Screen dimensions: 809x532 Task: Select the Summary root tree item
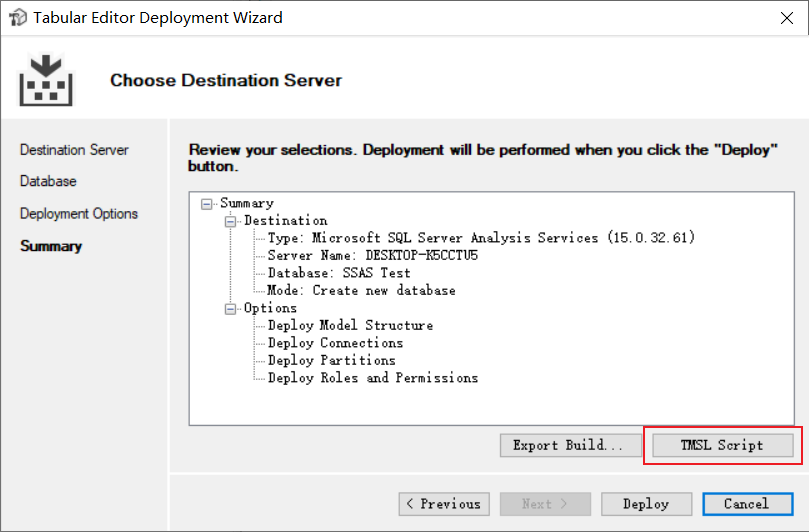[x=247, y=203]
